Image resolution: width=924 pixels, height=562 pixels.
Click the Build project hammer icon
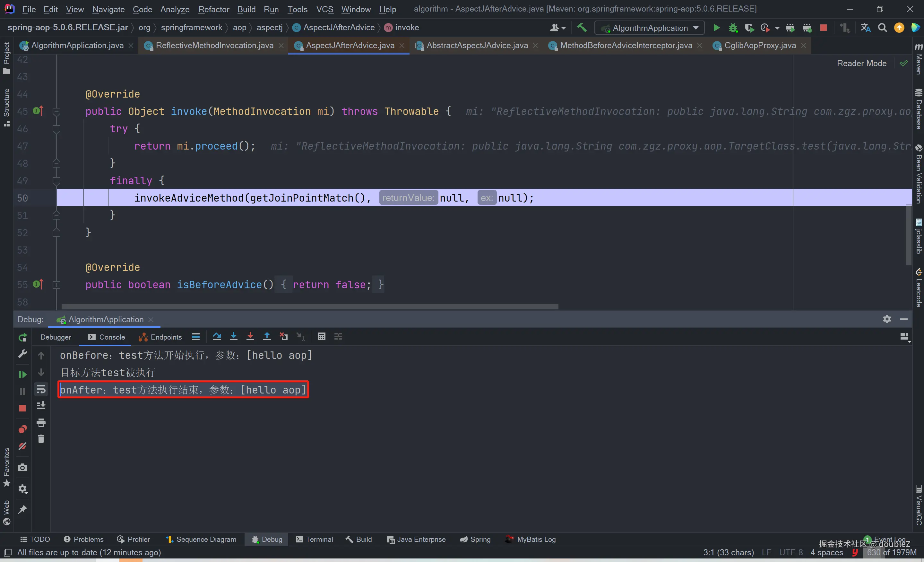582,28
